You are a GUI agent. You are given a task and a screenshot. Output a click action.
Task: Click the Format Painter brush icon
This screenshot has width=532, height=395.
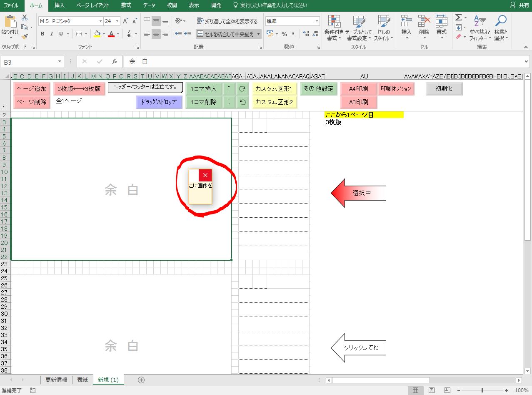[x=25, y=37]
